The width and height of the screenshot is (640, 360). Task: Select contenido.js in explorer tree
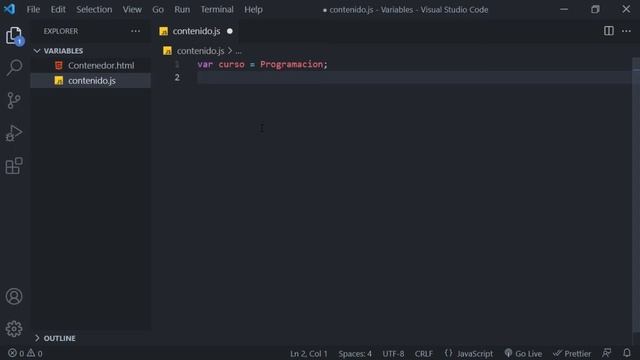point(91,80)
